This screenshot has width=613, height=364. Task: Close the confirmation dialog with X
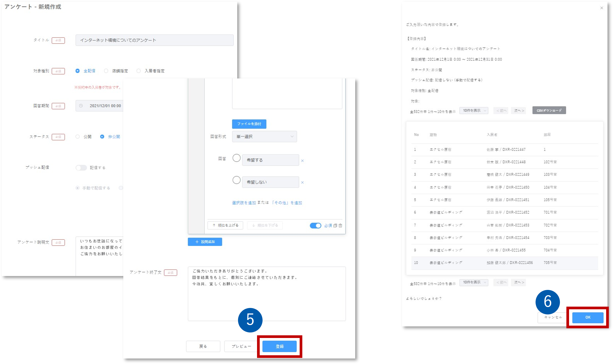pos(601,8)
